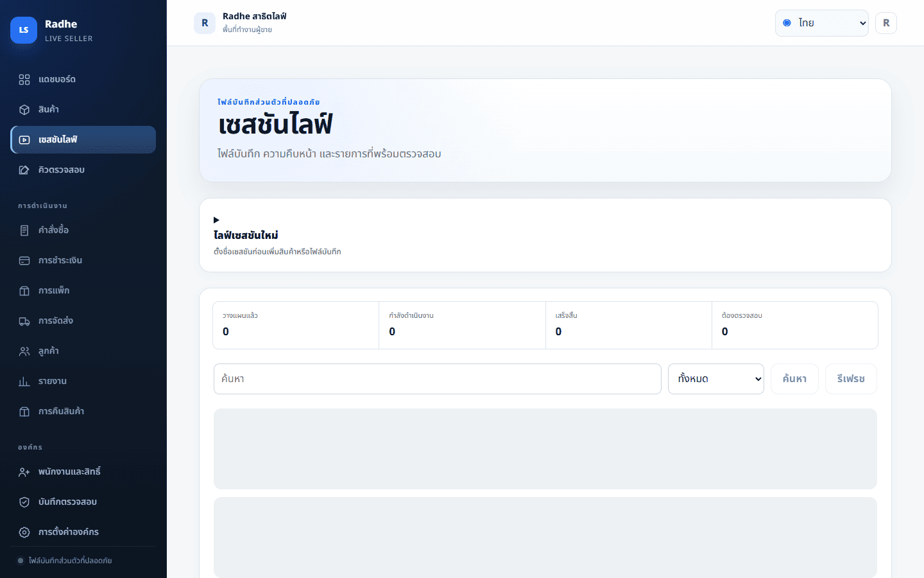
Task: Select เซสชันไลฟ์ in the sidebar
Action: [x=83, y=140]
